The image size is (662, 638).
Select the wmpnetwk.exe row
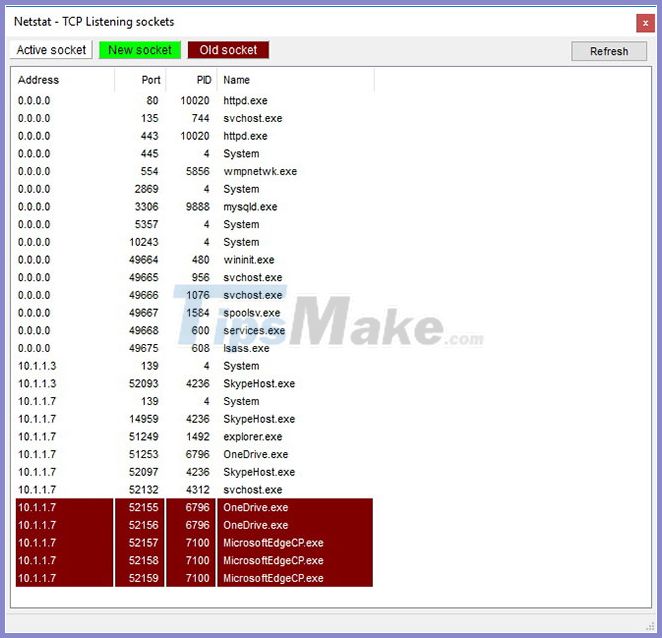[x=194, y=171]
